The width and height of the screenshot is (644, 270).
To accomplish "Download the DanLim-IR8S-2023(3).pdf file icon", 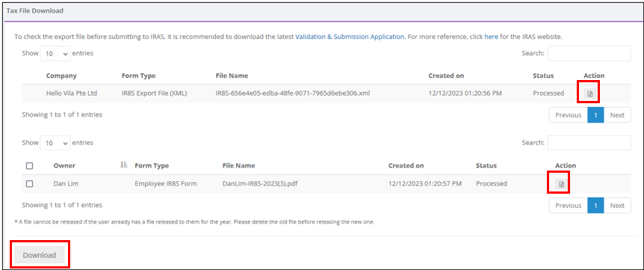I will coord(562,184).
